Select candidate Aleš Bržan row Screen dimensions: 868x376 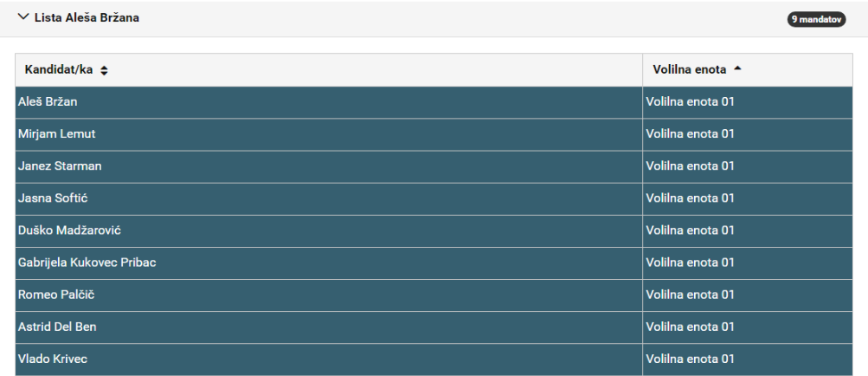[434, 102]
